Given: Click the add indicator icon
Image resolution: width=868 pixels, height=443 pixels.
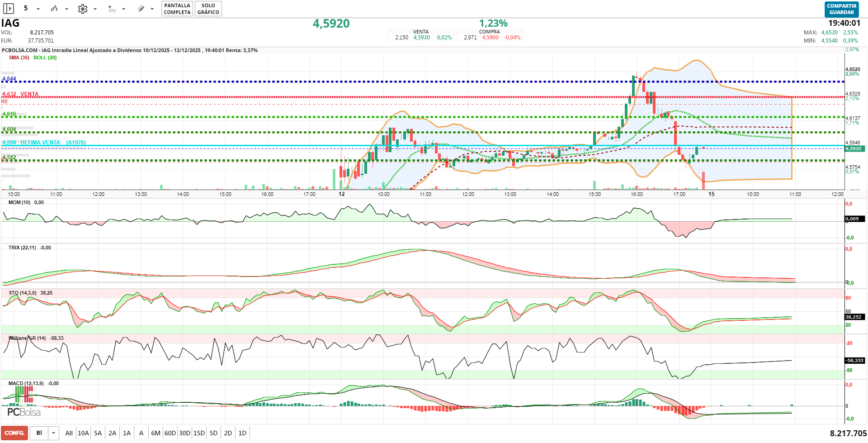Looking at the screenshot, I should tap(112, 9).
